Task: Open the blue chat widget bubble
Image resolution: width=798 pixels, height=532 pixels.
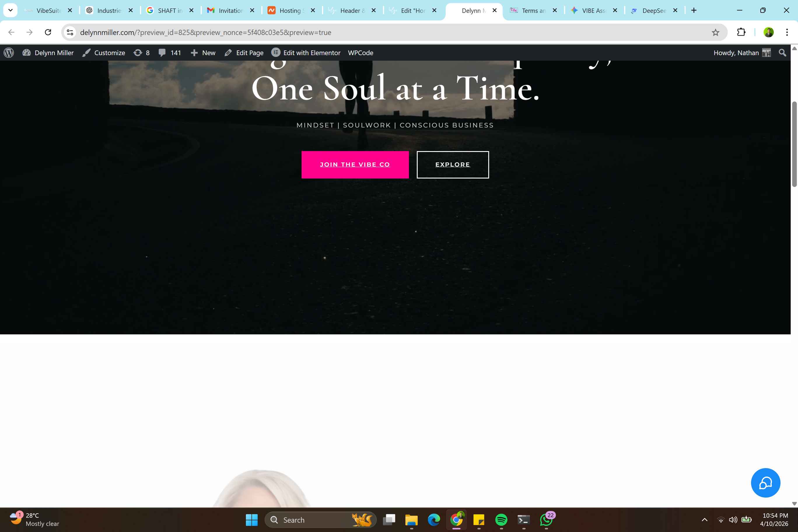Action: (765, 483)
